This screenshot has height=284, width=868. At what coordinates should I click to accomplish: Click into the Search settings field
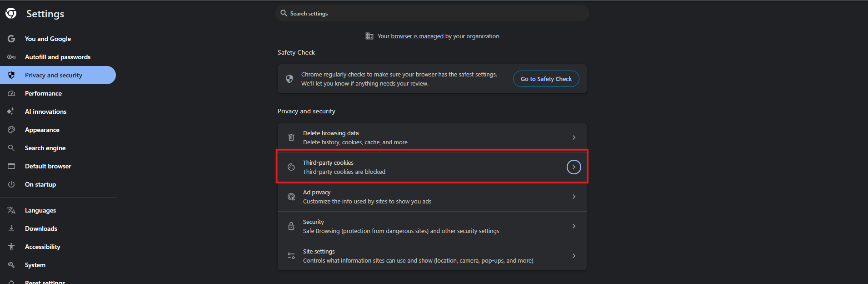coord(432,14)
